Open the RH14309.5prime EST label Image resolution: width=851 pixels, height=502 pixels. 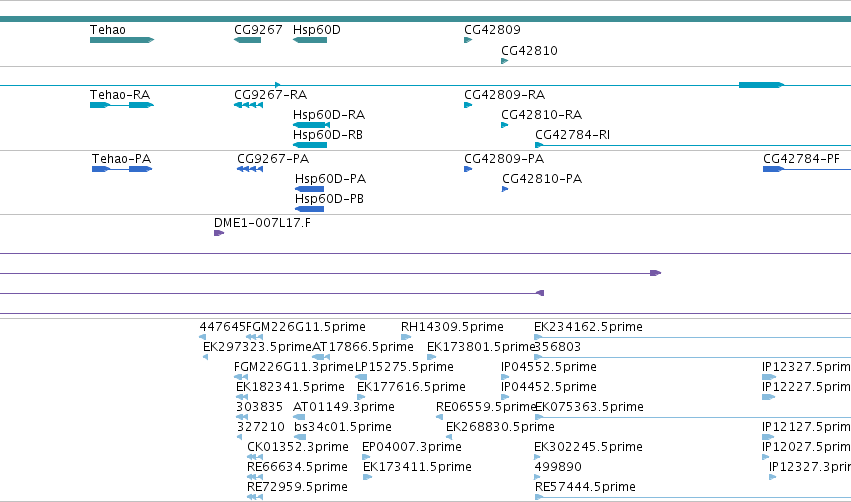pyautogui.click(x=452, y=327)
